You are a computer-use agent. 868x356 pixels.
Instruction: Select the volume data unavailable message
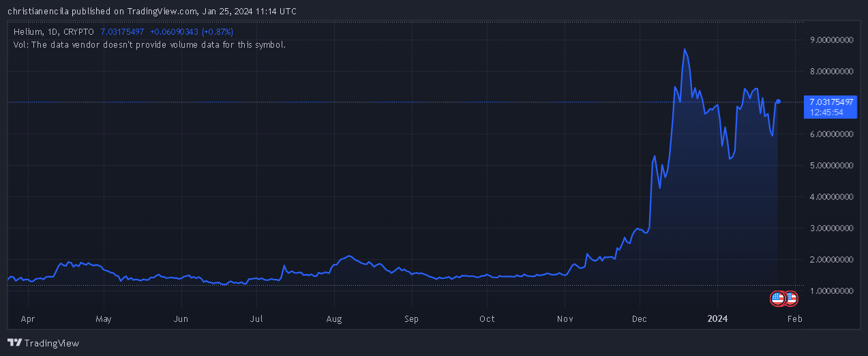pos(149,45)
